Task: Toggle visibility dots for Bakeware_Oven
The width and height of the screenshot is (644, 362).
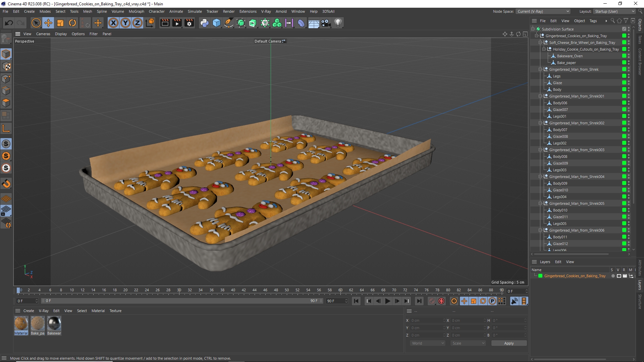Action: coord(629,56)
